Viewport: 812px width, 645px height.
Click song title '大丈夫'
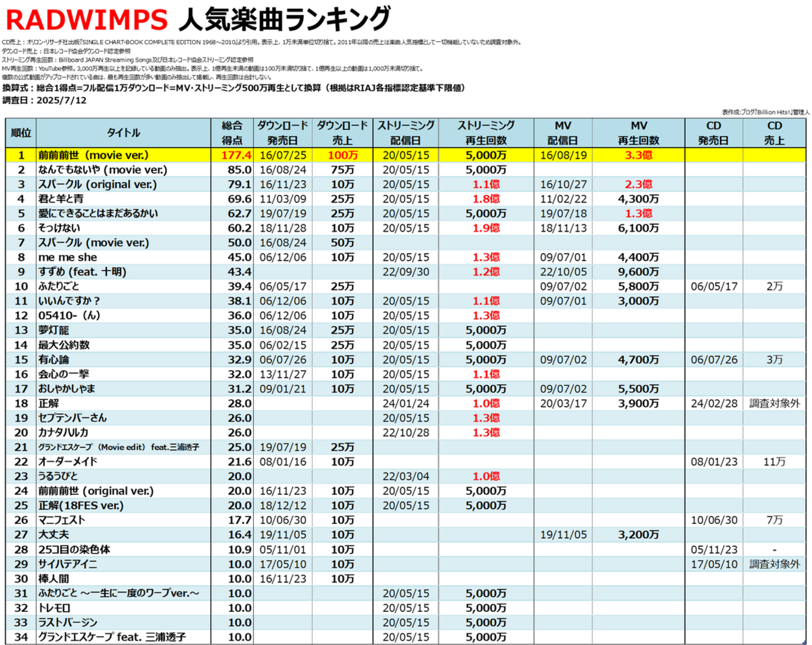click(x=54, y=534)
